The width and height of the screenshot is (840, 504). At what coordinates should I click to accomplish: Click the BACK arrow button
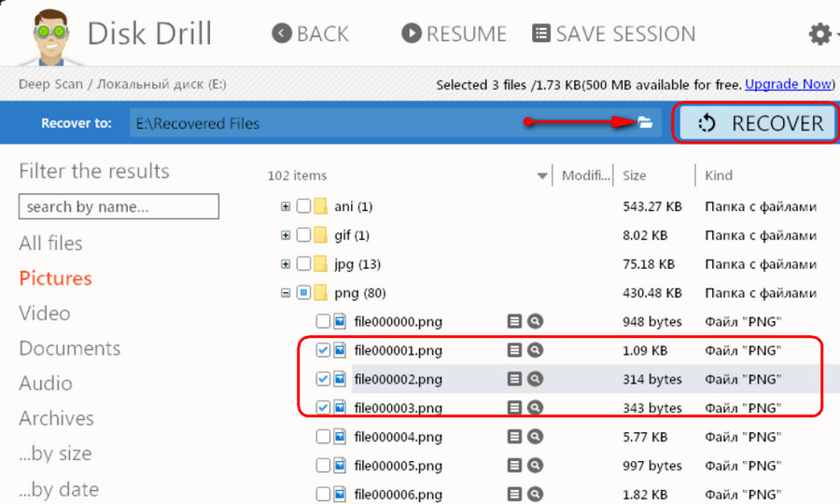coord(310,34)
